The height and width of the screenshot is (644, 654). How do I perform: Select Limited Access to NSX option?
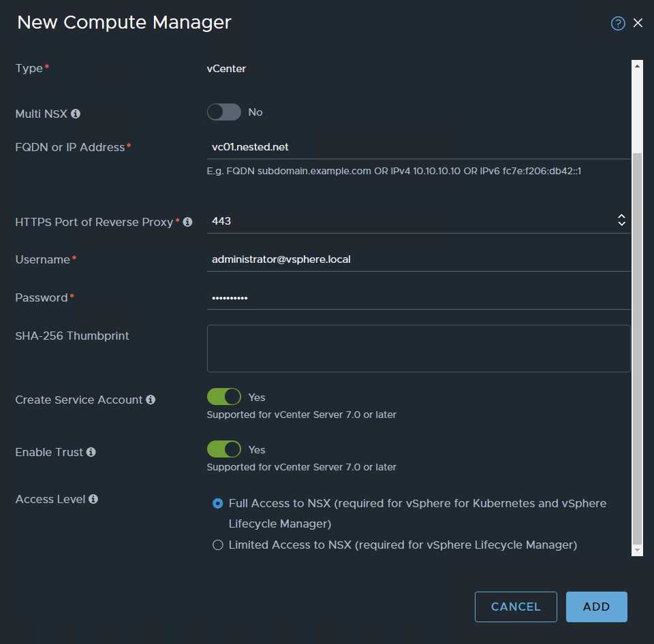[218, 545]
